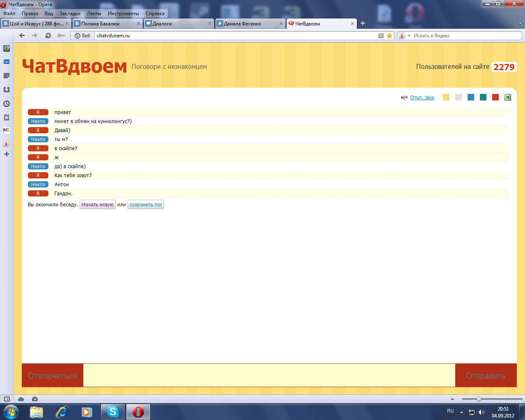Open the Правка menu
Screen dimensions: 525x420
tap(30, 14)
